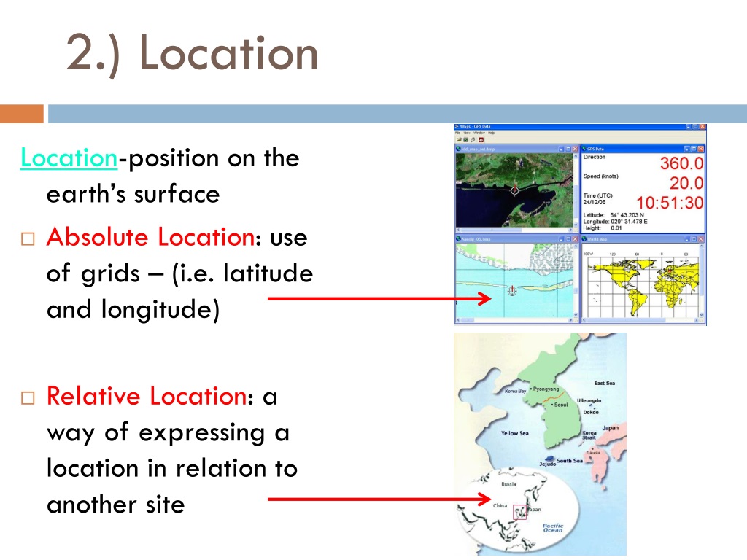747x560 pixels.
Task: Click the sea chart's scroll-down arrow
Action: tap(576, 315)
